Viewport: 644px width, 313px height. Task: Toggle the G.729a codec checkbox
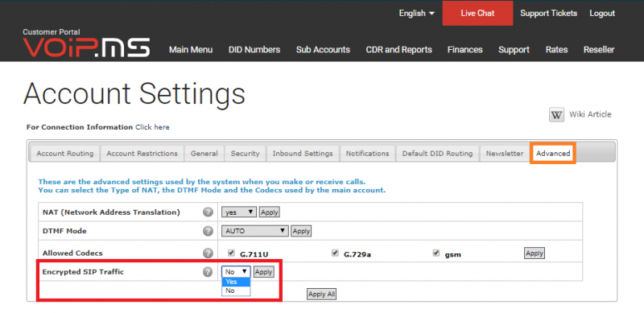coord(335,253)
